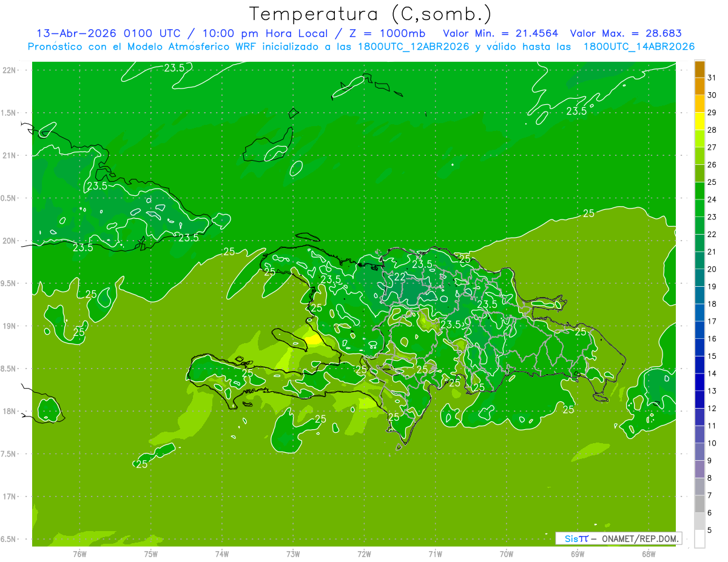Click the 72W longitude axis label

pos(364,554)
